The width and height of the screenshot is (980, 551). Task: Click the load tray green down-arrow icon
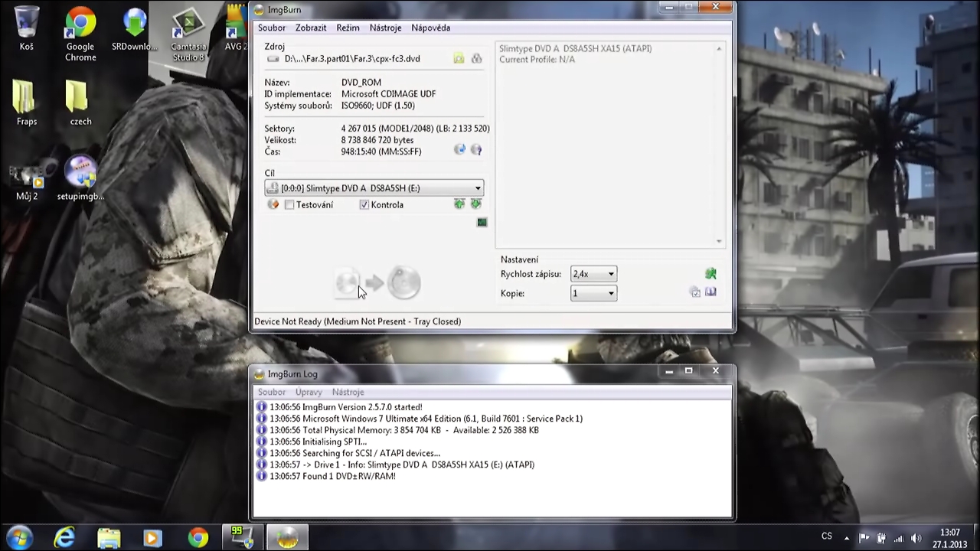point(475,204)
